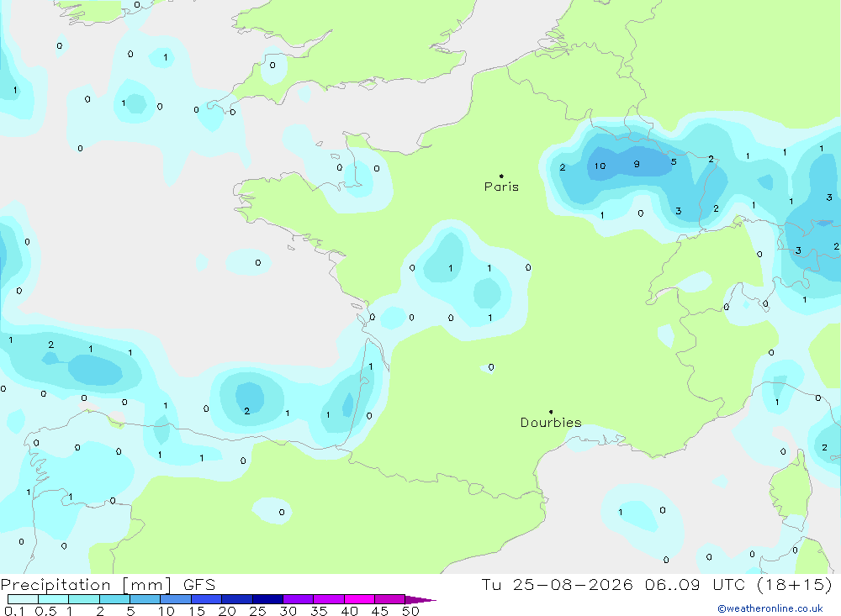The height and width of the screenshot is (616, 841).
Task: Click the '0.1' legend scale label
Action: [14, 611]
